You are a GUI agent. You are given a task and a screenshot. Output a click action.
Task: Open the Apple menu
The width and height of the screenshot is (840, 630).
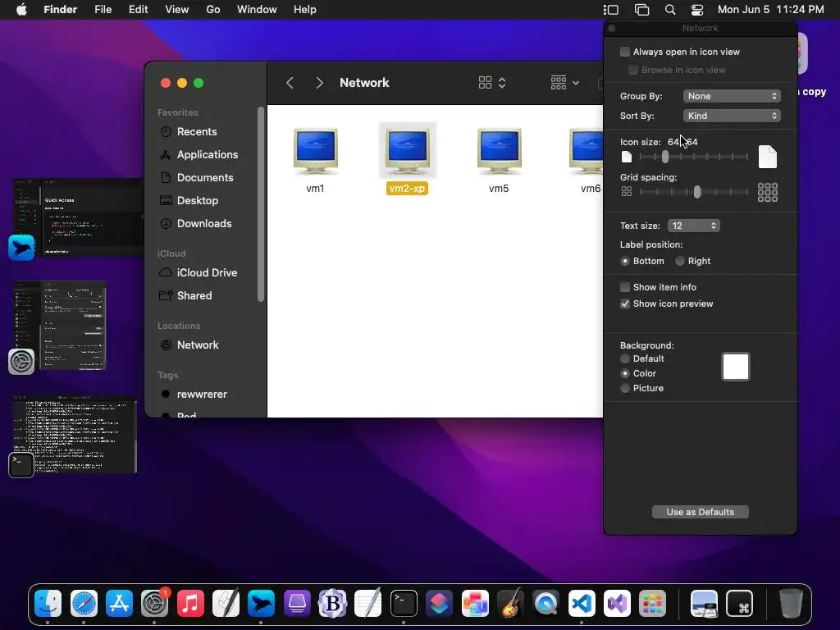click(x=21, y=10)
